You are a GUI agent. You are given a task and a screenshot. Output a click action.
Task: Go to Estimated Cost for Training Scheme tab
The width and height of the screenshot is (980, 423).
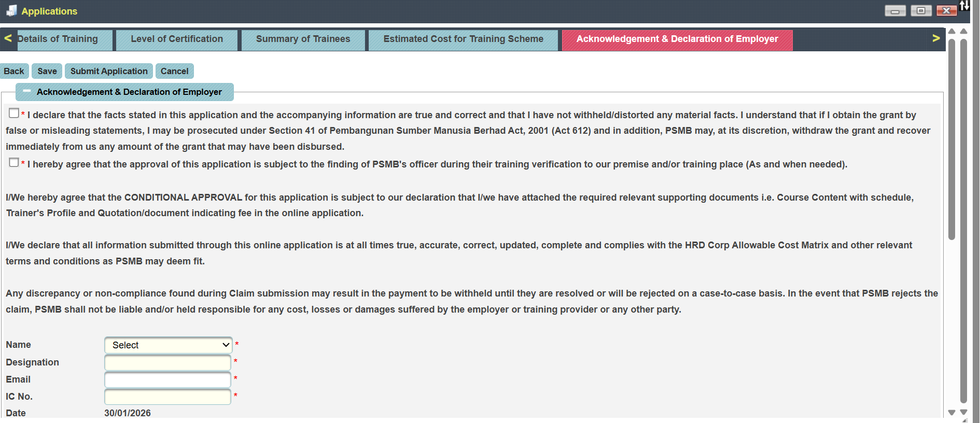463,39
